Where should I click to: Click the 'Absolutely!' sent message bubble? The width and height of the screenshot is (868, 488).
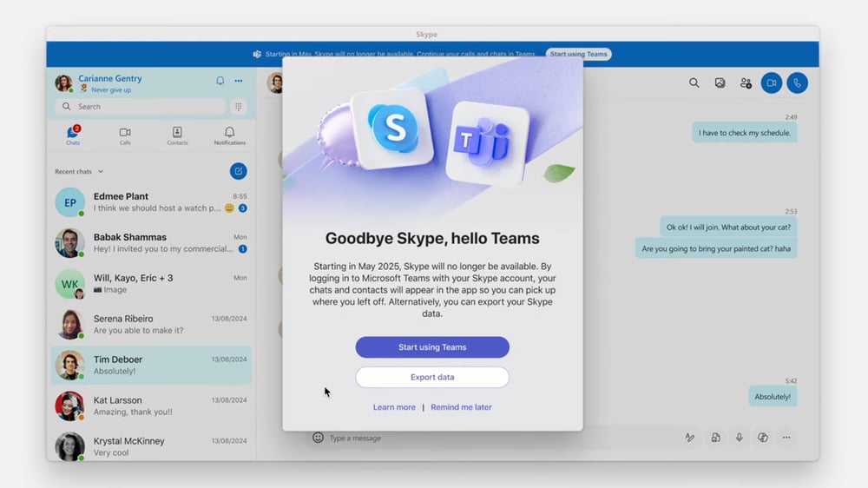[x=773, y=397]
